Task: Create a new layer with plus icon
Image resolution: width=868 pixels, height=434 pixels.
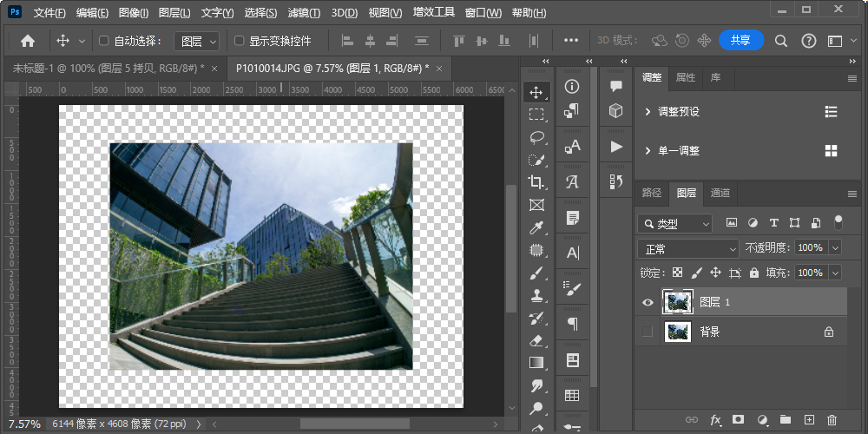Action: coord(809,420)
